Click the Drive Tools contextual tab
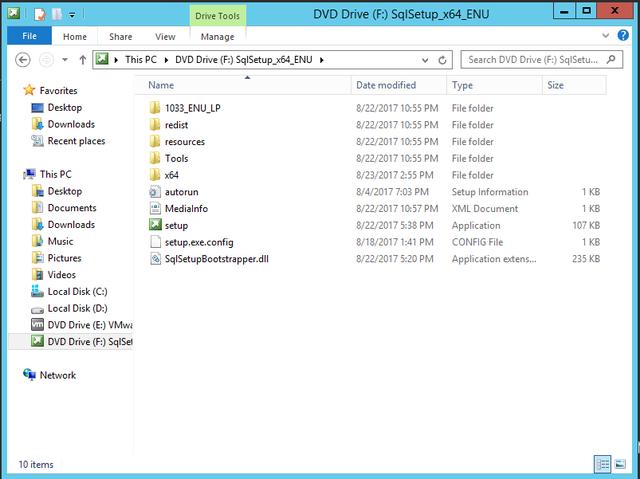640x479 pixels. pos(218,16)
